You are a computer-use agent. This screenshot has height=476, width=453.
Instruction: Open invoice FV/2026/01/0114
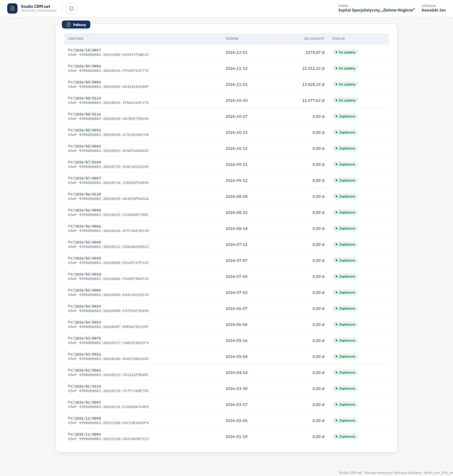coord(85,386)
